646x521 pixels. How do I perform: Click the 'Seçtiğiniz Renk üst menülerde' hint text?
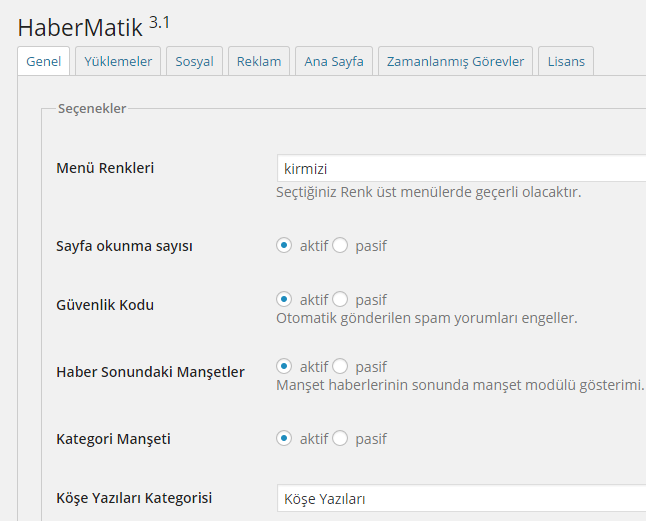point(428,192)
